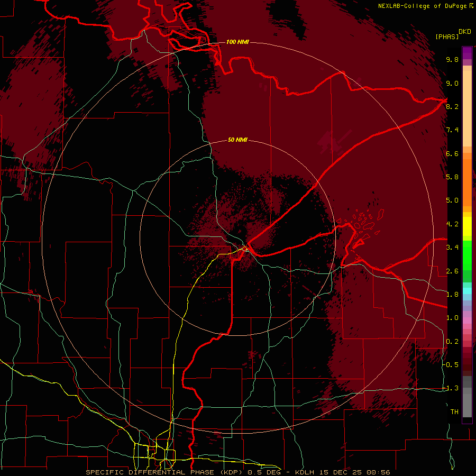Click the -0.5 scale value label

(x=450, y=364)
